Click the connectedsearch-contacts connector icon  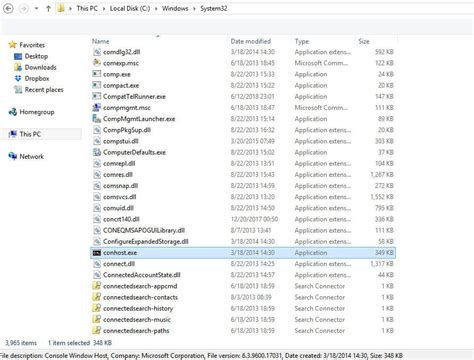pyautogui.click(x=97, y=297)
